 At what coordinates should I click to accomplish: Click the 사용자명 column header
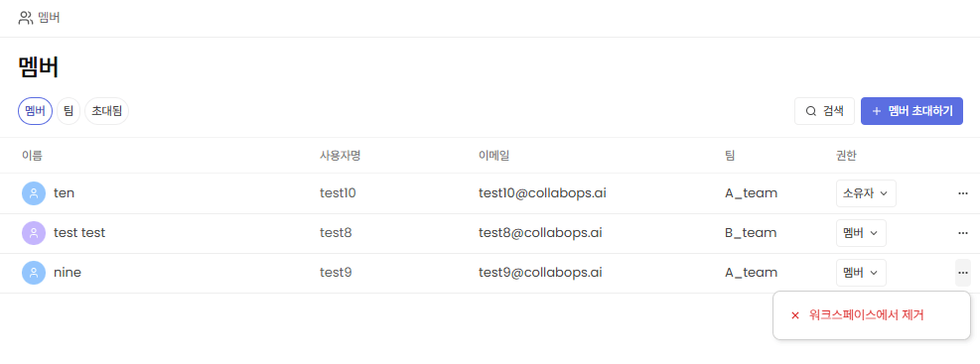tap(340, 156)
